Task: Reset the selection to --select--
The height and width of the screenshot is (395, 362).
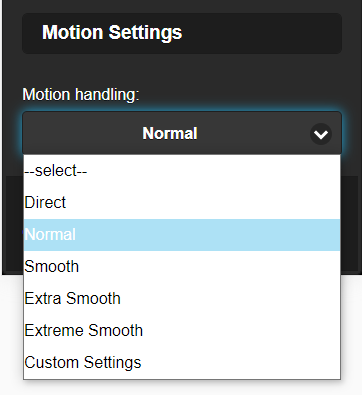Action: point(182,171)
